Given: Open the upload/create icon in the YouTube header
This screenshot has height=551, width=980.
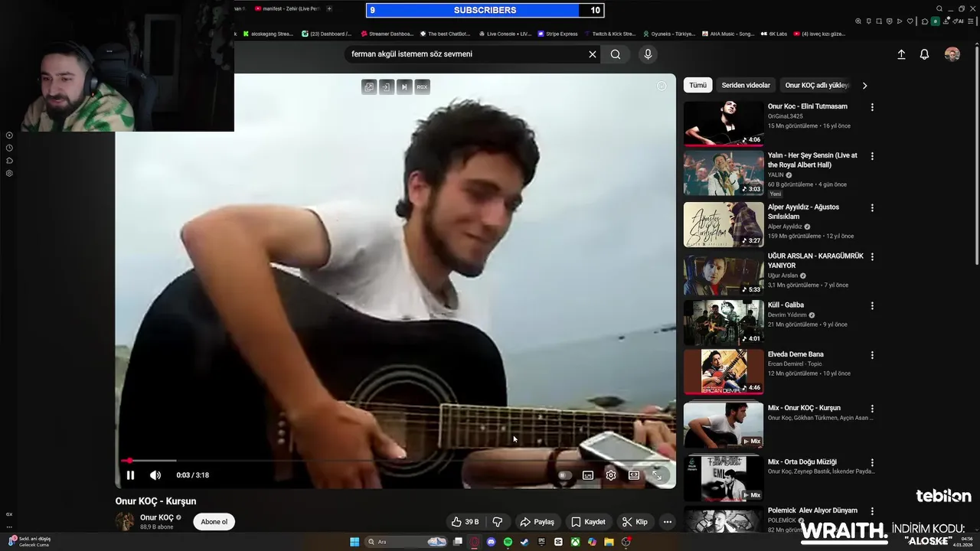Looking at the screenshot, I should (901, 54).
